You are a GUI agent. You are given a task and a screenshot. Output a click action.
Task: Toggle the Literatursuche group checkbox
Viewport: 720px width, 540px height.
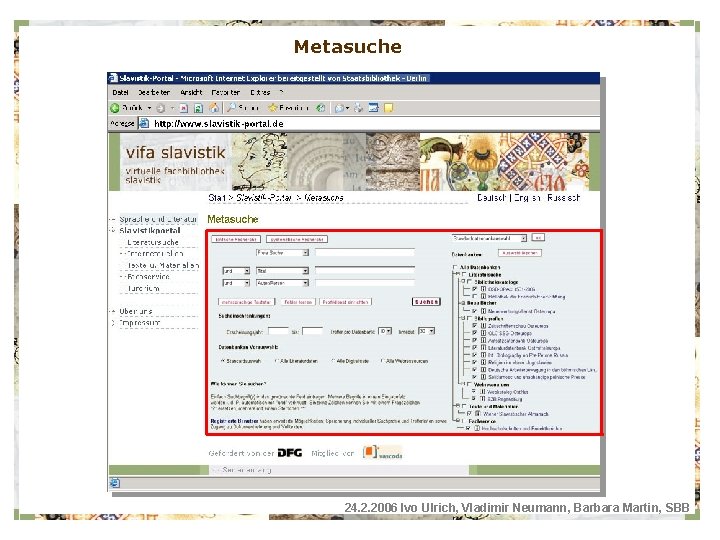(x=464, y=274)
